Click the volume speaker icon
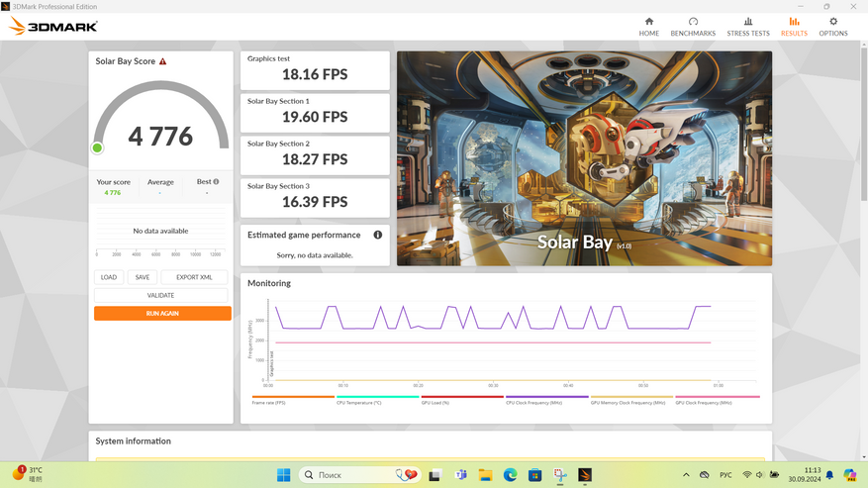Image resolution: width=868 pixels, height=488 pixels. tap(760, 475)
